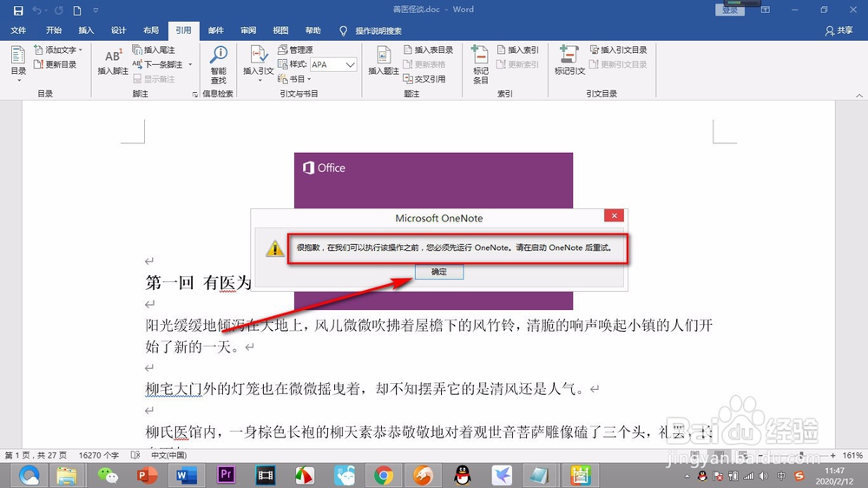Expand the Next Footnote dropdown arrow
Screen dimensions: 868x488
tap(190, 64)
